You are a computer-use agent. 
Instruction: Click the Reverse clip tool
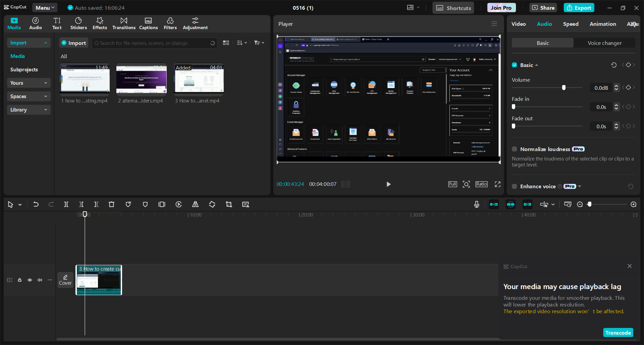coord(179,204)
